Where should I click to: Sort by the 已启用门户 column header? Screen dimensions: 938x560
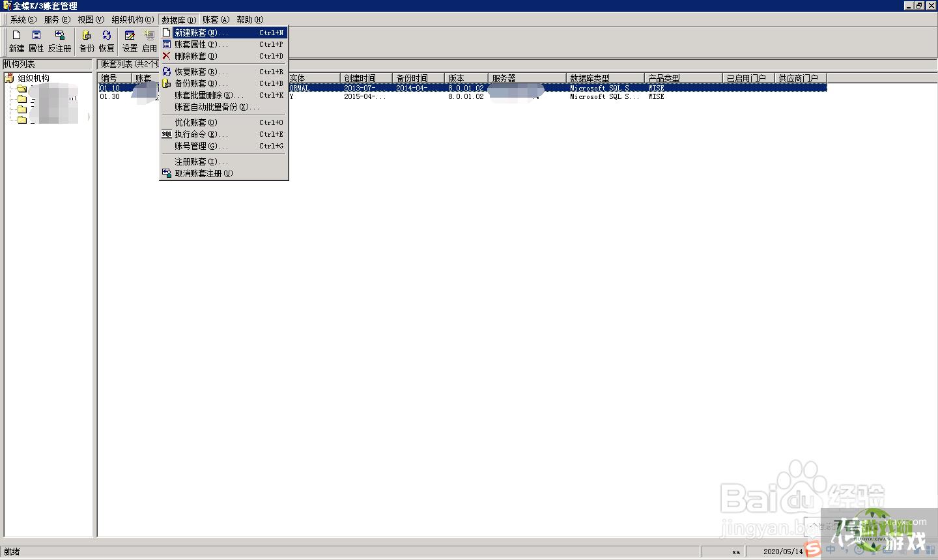point(748,78)
